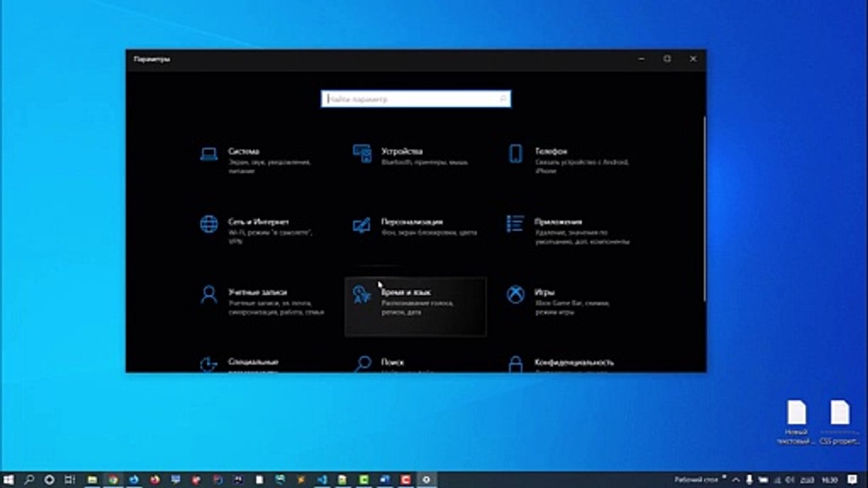Open taskbar search magnifier

[29, 480]
